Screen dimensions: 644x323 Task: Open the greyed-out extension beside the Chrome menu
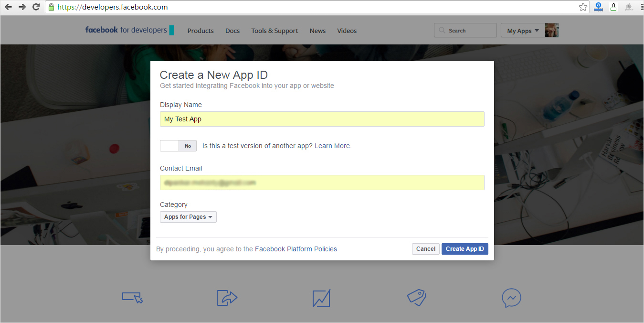pos(629,7)
